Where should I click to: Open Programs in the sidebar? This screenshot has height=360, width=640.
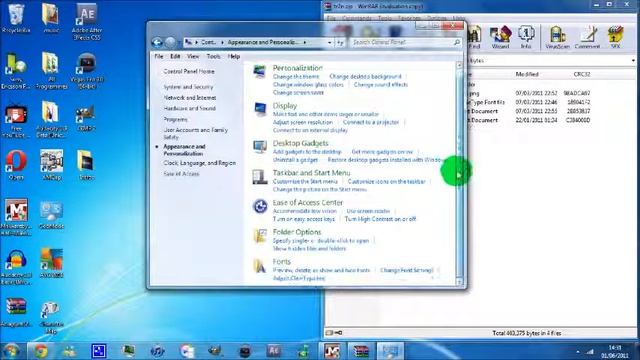click(x=176, y=120)
